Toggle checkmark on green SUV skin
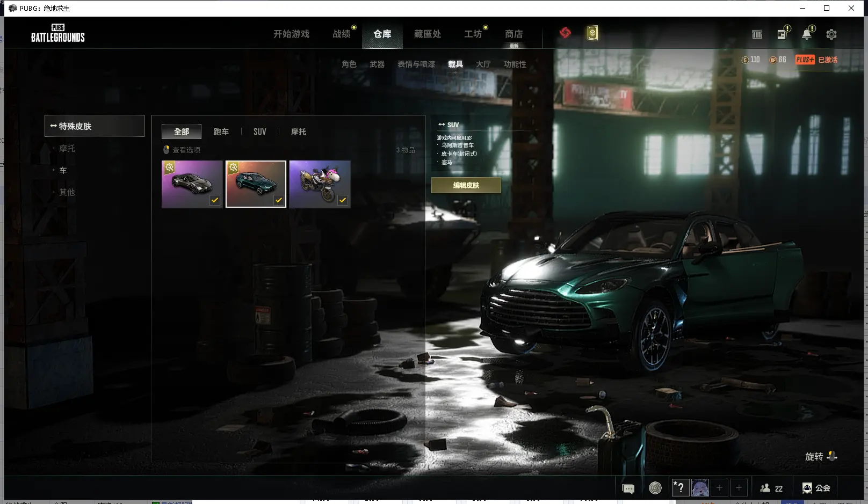This screenshot has width=868, height=504. pos(279,200)
